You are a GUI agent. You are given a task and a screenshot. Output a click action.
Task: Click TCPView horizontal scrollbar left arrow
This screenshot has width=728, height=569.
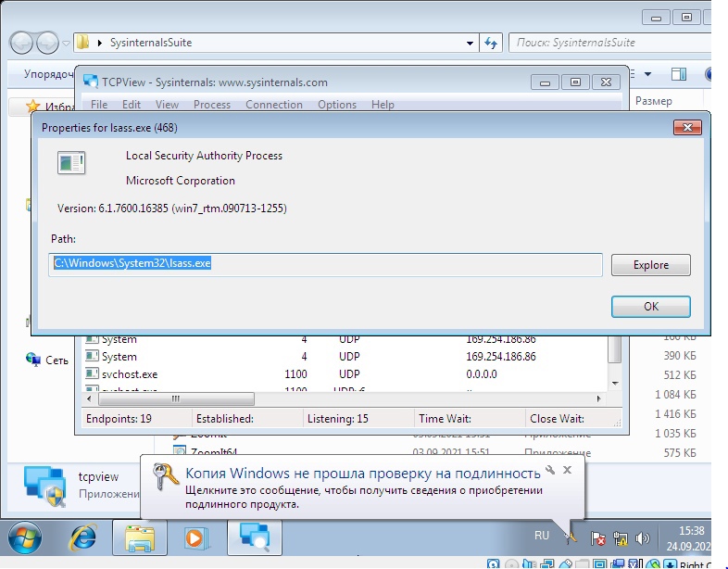coord(89,398)
